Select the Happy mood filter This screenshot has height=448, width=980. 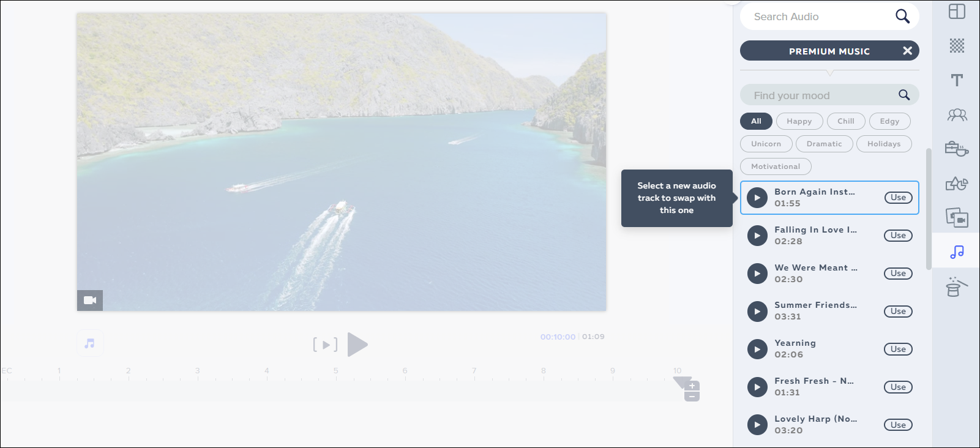(x=799, y=121)
